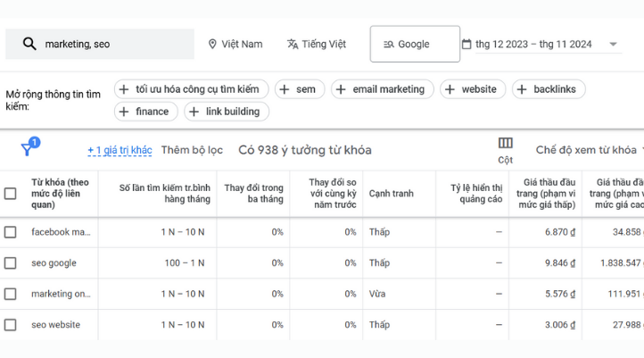Check the seo website row checkbox

point(11,325)
